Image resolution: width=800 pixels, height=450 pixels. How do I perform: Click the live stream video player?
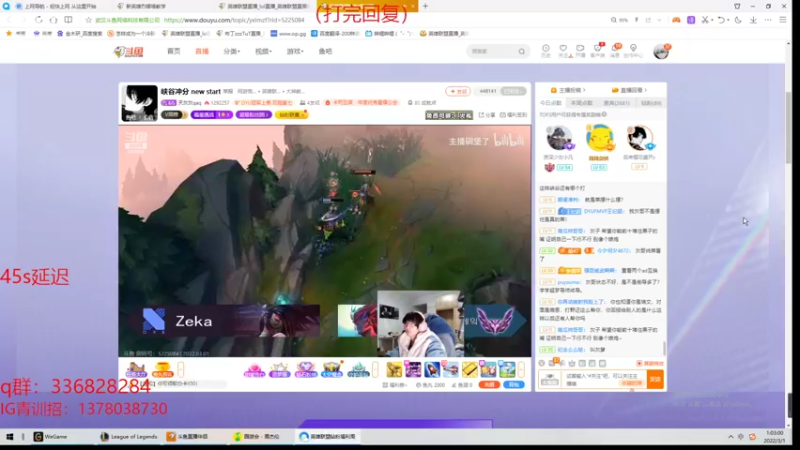pos(324,241)
